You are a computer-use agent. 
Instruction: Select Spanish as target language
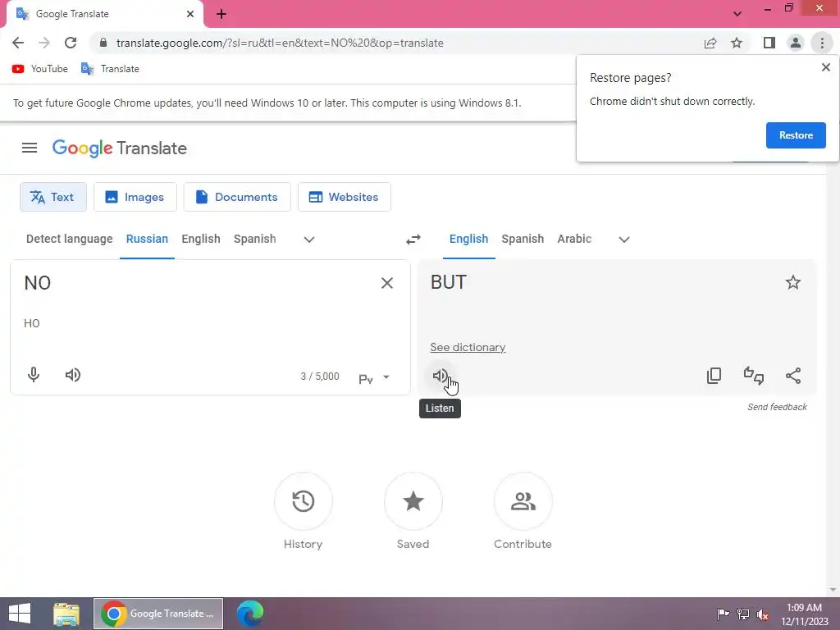click(x=523, y=239)
